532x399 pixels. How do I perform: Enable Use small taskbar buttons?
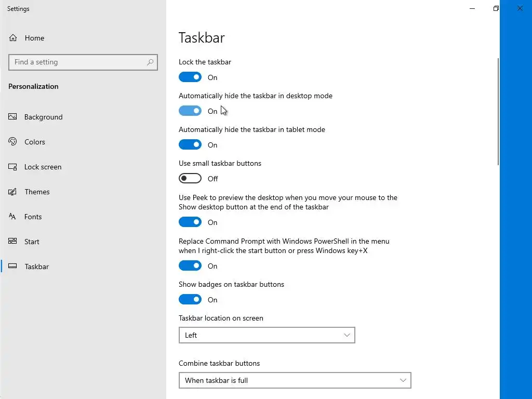tap(190, 179)
